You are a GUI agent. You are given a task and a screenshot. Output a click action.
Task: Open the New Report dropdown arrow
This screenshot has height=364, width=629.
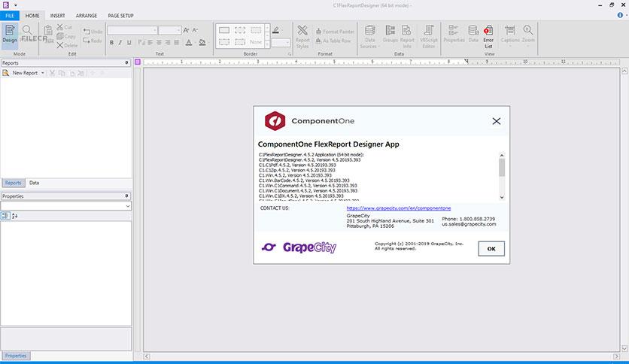pos(43,73)
